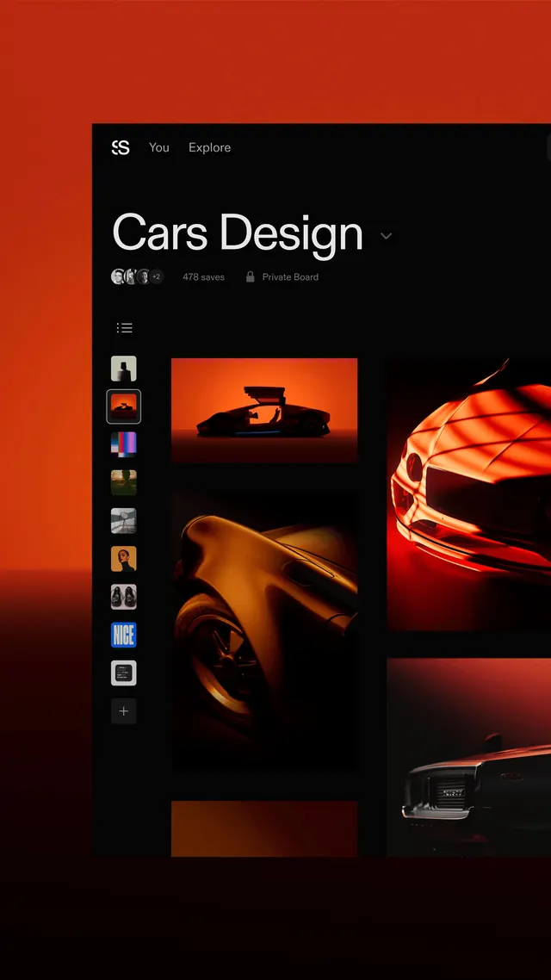The width and height of the screenshot is (551, 980).
Task: Open the collaborator avatars group
Action: coord(138,277)
